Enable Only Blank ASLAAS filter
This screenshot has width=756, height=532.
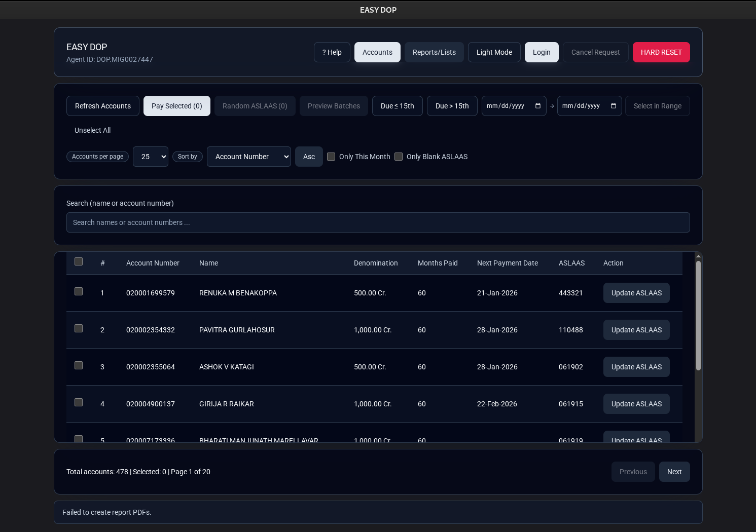click(399, 157)
